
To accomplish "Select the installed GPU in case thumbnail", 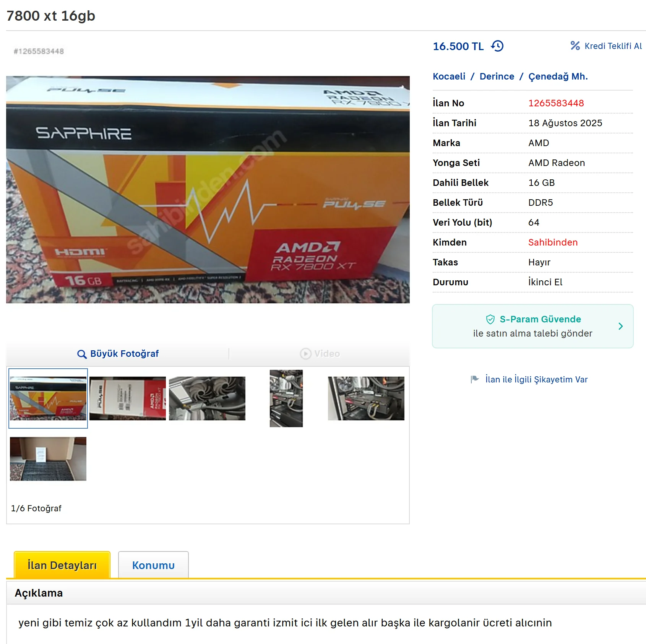I will pyautogui.click(x=366, y=398).
